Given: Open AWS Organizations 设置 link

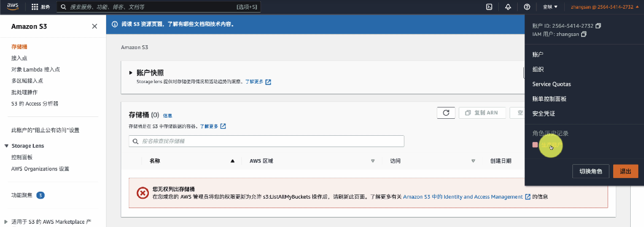Looking at the screenshot, I should point(40,169).
